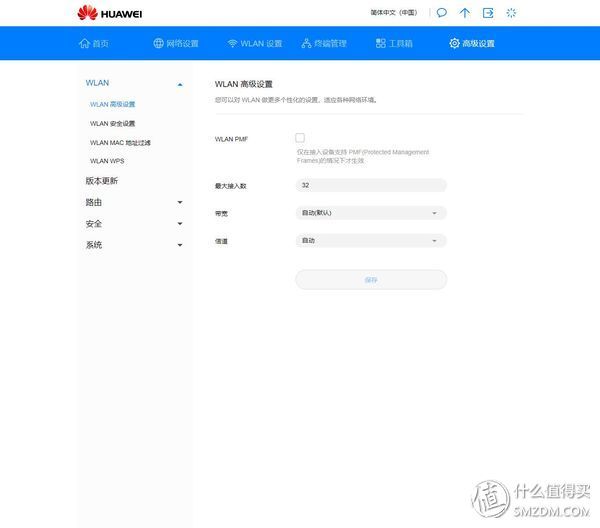The height and width of the screenshot is (528, 600).
Task: Click the 保存 save button
Action: click(x=371, y=280)
